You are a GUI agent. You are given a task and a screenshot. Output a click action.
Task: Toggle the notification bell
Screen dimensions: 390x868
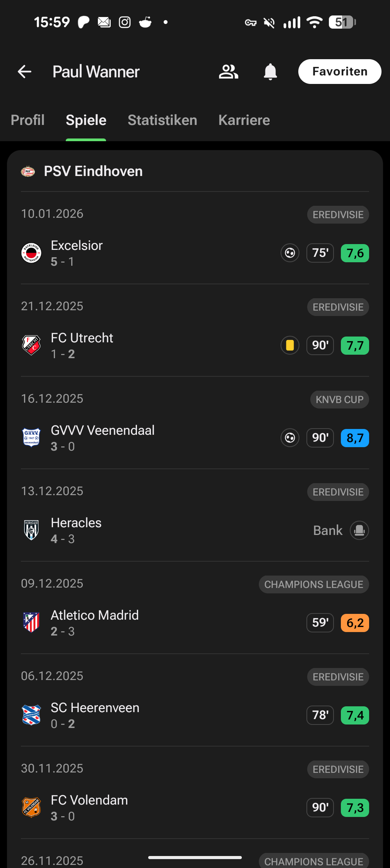click(270, 72)
